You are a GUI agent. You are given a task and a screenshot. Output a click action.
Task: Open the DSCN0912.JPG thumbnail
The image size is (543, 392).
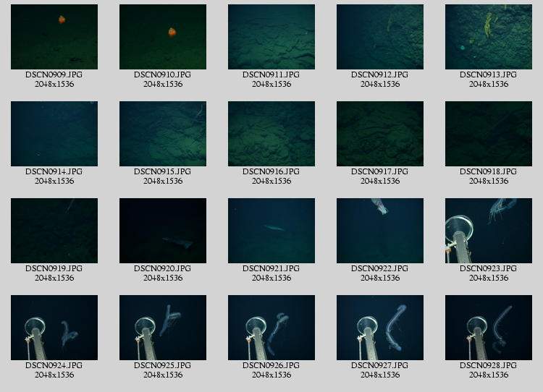click(380, 37)
